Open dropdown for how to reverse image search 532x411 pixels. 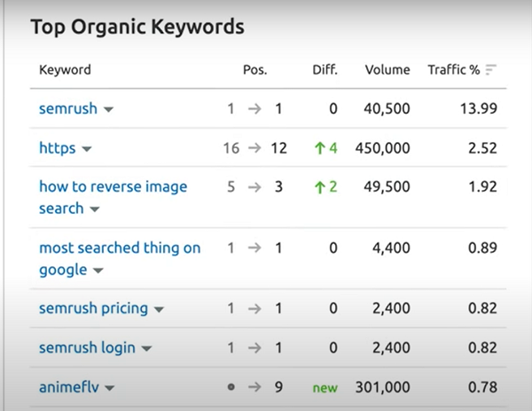pos(95,209)
